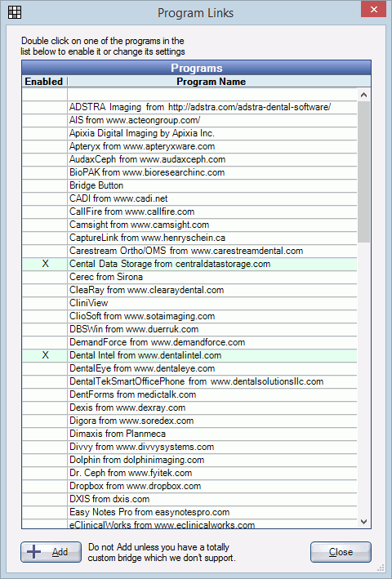Select DBSWin from www.duerruk.com row

tap(189, 329)
